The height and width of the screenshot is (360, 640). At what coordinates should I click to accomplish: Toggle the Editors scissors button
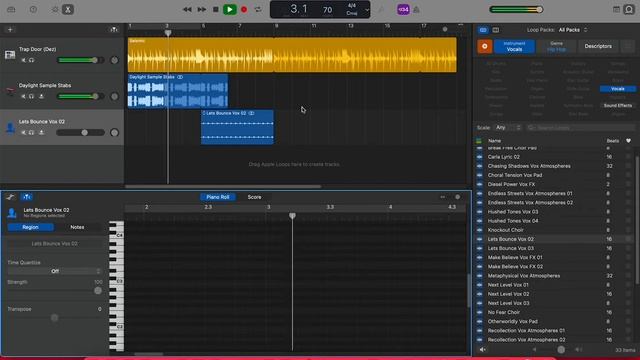coord(68,9)
